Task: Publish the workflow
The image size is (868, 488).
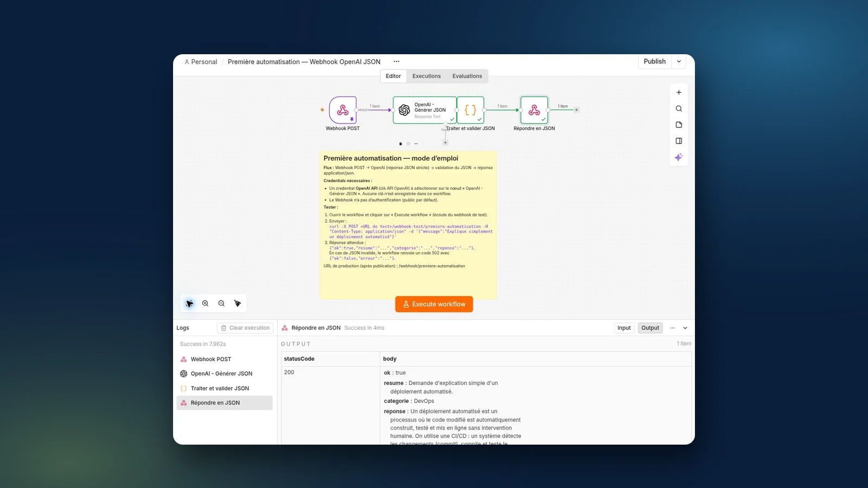Action: 655,62
